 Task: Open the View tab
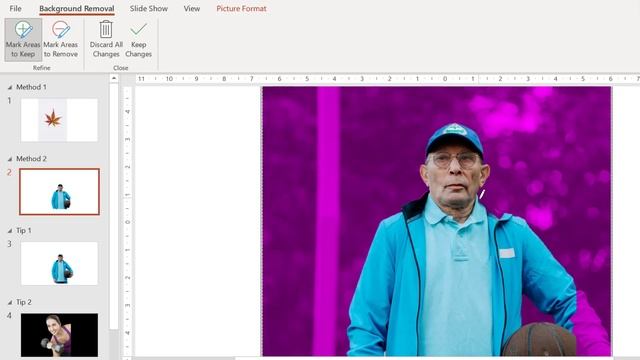point(191,9)
